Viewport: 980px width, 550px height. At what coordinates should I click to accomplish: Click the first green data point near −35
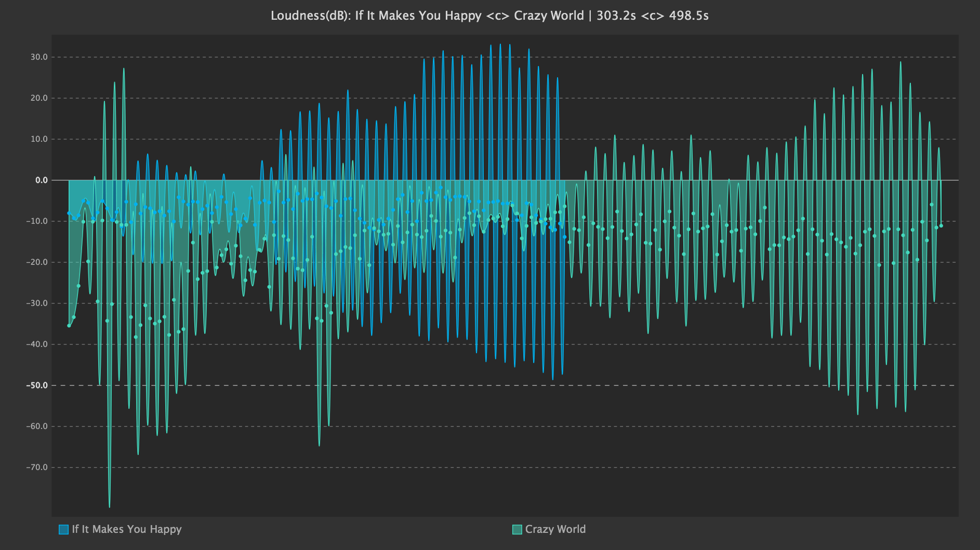click(x=69, y=326)
